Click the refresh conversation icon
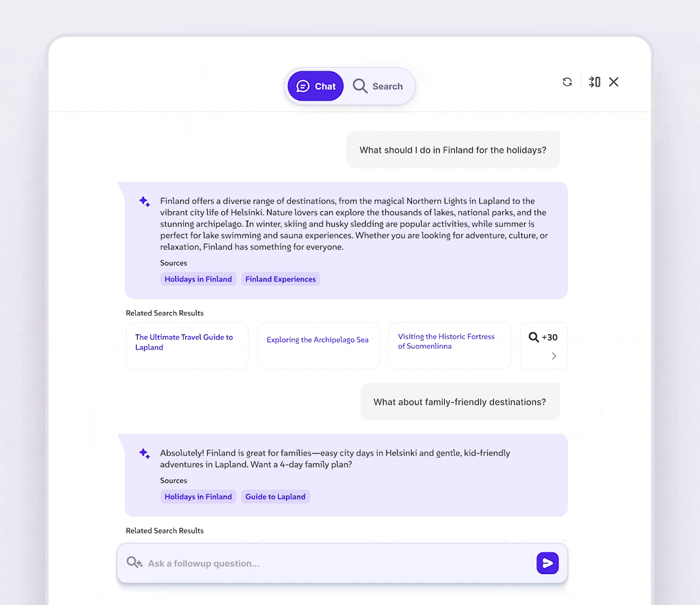The image size is (700, 605). point(567,82)
